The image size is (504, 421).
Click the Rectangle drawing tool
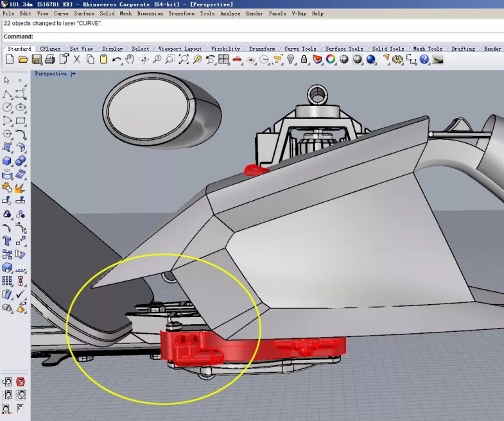pyautogui.click(x=21, y=121)
